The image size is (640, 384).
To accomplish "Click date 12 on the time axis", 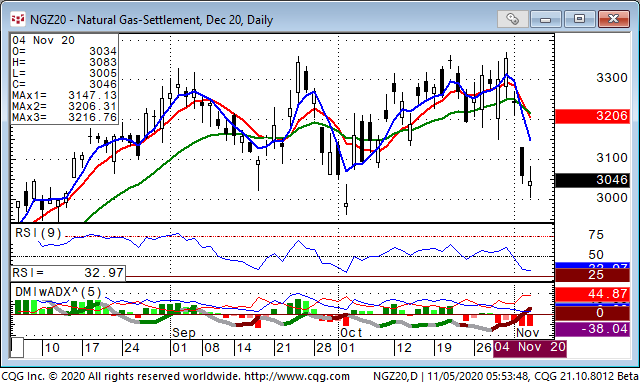I will tap(404, 348).
